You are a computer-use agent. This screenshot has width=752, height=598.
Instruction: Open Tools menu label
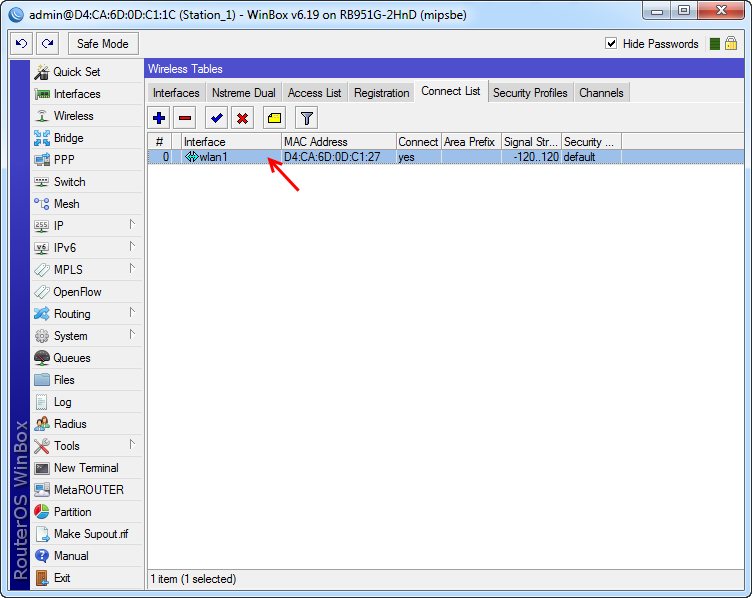click(67, 446)
